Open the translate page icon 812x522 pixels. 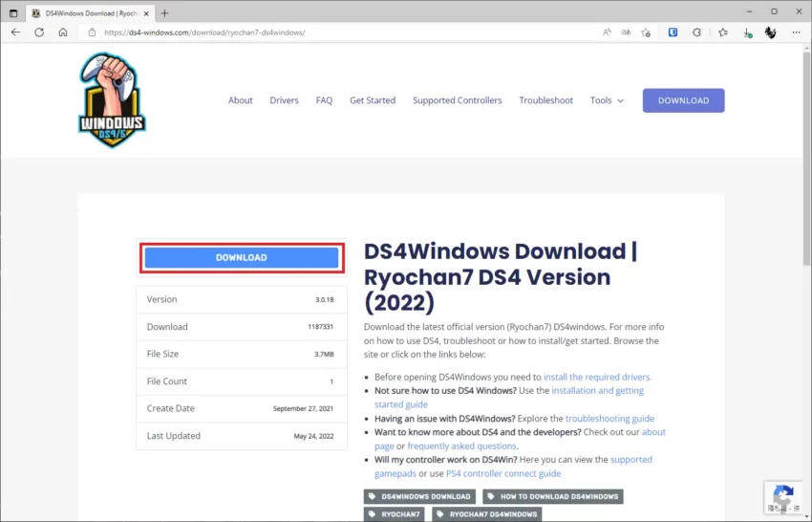(x=626, y=33)
